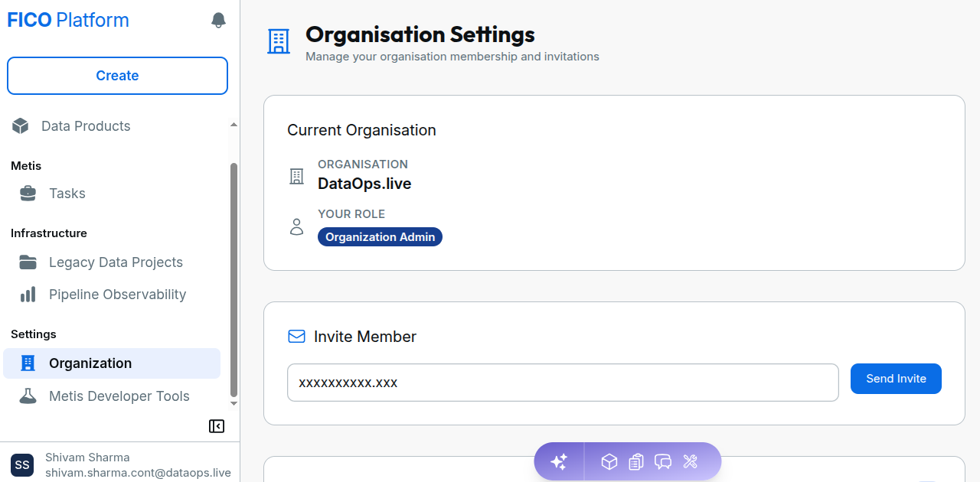This screenshot has height=482, width=980.
Task: Click the Current Organisation heading
Action: (x=361, y=130)
